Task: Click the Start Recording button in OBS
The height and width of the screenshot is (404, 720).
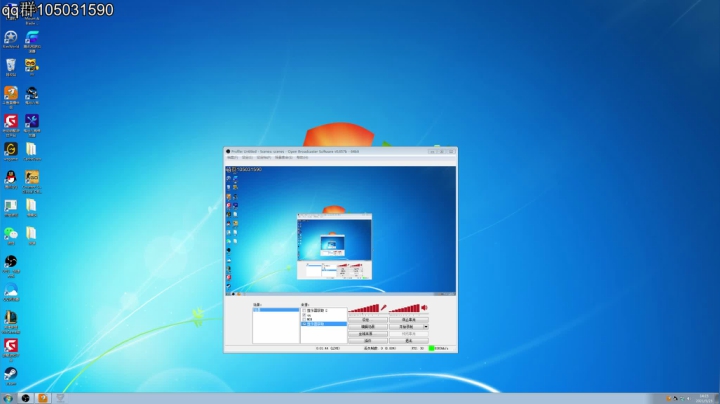Action: click(x=406, y=327)
